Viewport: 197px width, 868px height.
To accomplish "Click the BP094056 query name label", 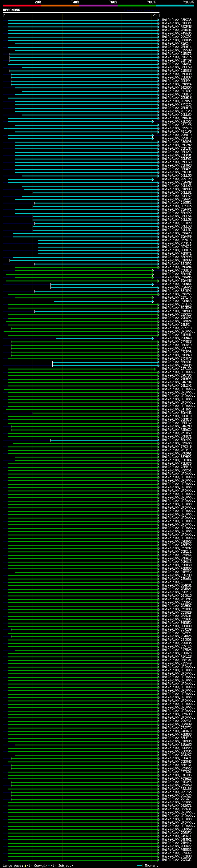I will coord(11,10).
